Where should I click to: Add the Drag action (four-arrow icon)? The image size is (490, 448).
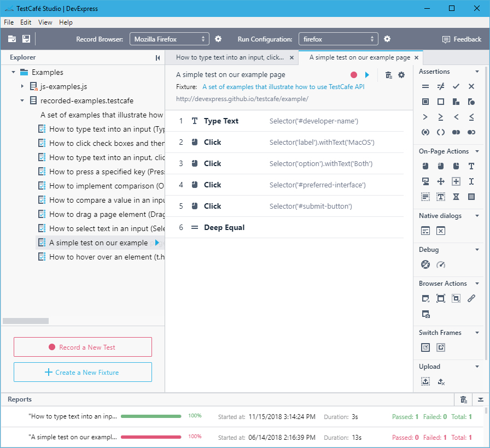(441, 181)
